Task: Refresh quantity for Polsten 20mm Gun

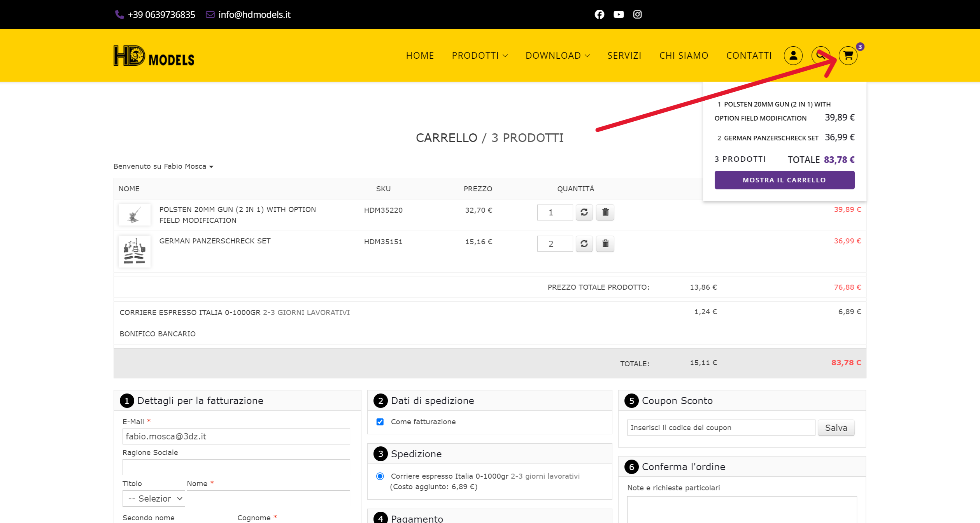Action: click(x=584, y=212)
